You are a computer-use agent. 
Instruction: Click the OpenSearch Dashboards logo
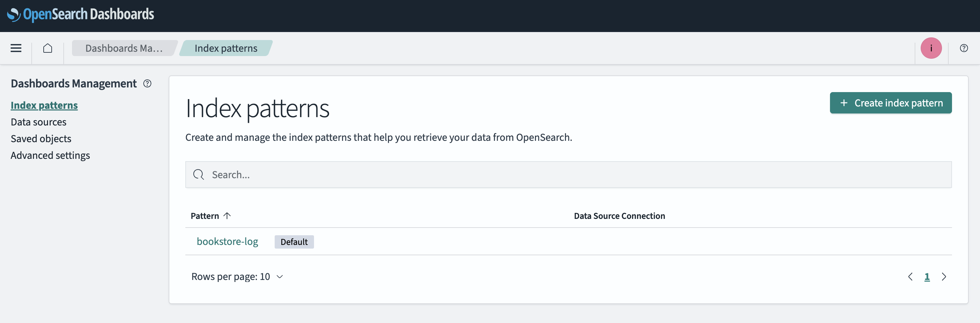tap(80, 14)
